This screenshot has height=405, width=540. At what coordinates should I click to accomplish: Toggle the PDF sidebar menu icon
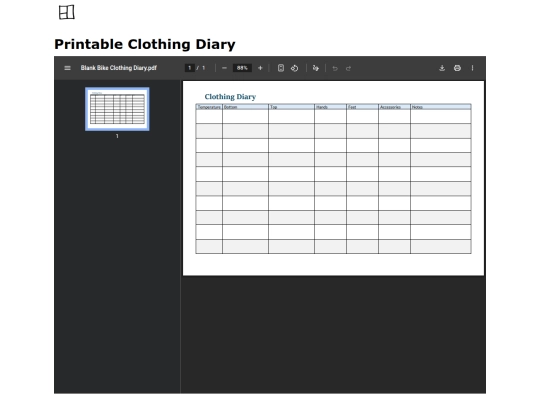coord(67,68)
